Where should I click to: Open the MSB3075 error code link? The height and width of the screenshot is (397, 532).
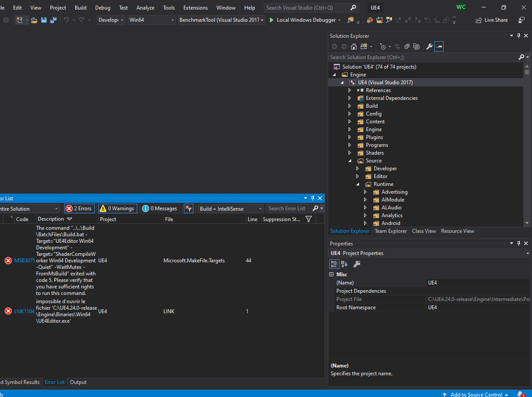click(x=25, y=261)
